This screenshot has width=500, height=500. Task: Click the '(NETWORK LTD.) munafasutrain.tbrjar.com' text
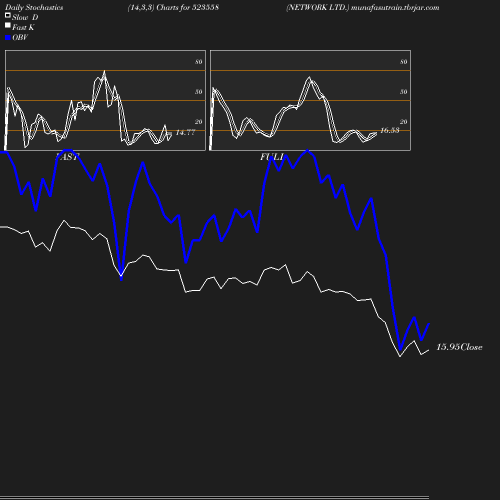[362, 8]
